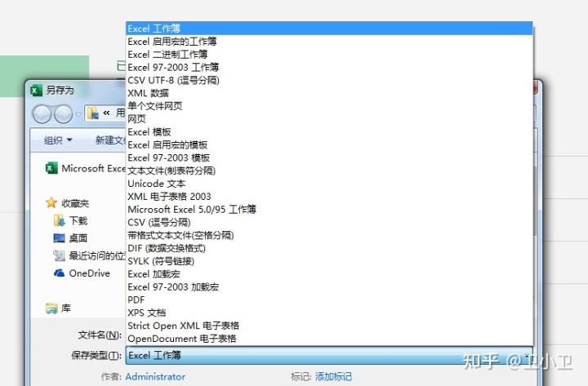Pick Microsoft Excel 5.0/95 工作簿
The height and width of the screenshot is (386, 588).
click(329, 210)
